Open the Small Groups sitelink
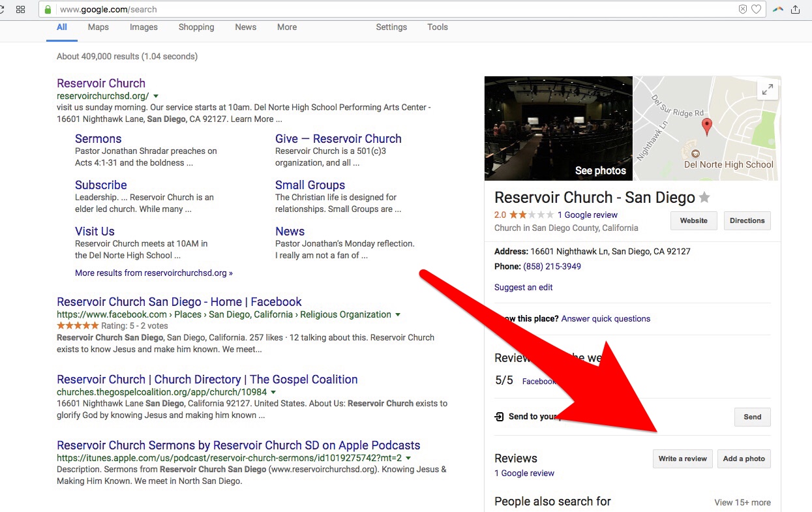 point(310,185)
